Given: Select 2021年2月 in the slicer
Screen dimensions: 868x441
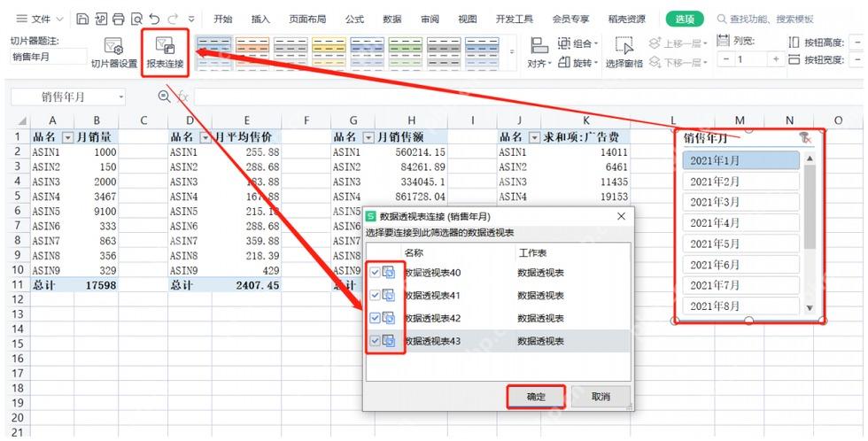Looking at the screenshot, I should [741, 182].
